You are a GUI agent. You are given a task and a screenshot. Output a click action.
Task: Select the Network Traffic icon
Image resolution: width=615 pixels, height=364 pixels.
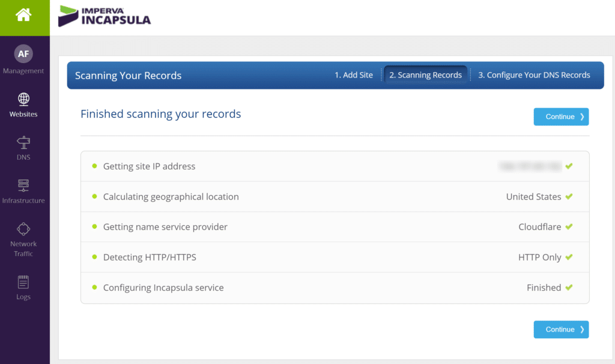point(23,229)
